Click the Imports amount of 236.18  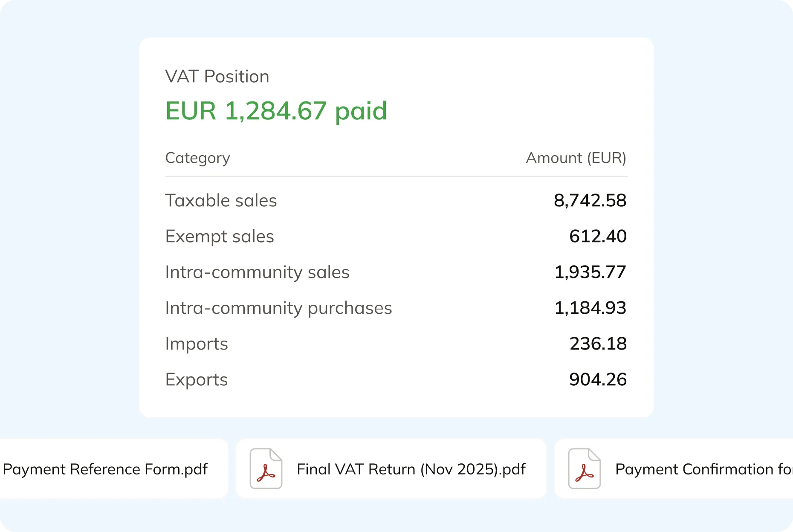pyautogui.click(x=599, y=344)
